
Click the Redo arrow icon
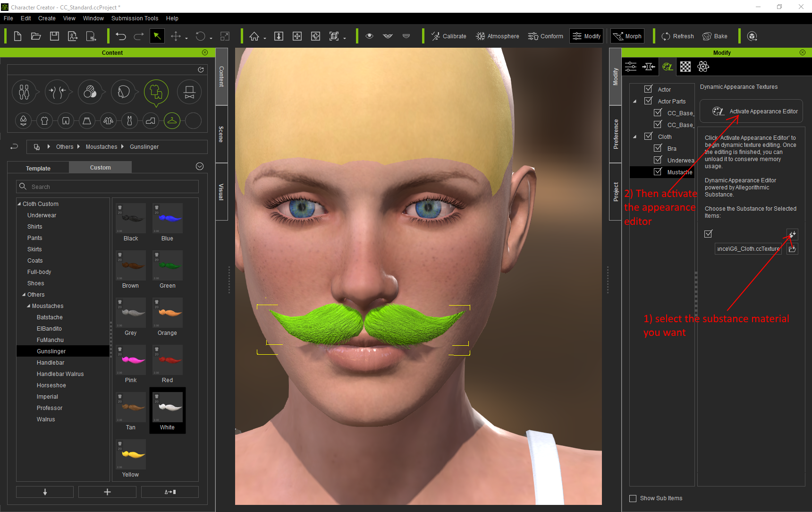(x=139, y=36)
